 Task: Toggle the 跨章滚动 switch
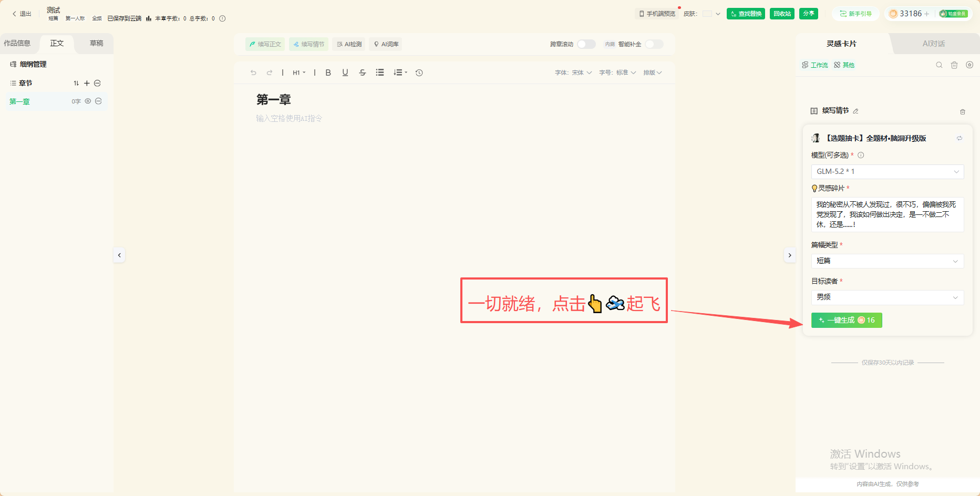[586, 44]
